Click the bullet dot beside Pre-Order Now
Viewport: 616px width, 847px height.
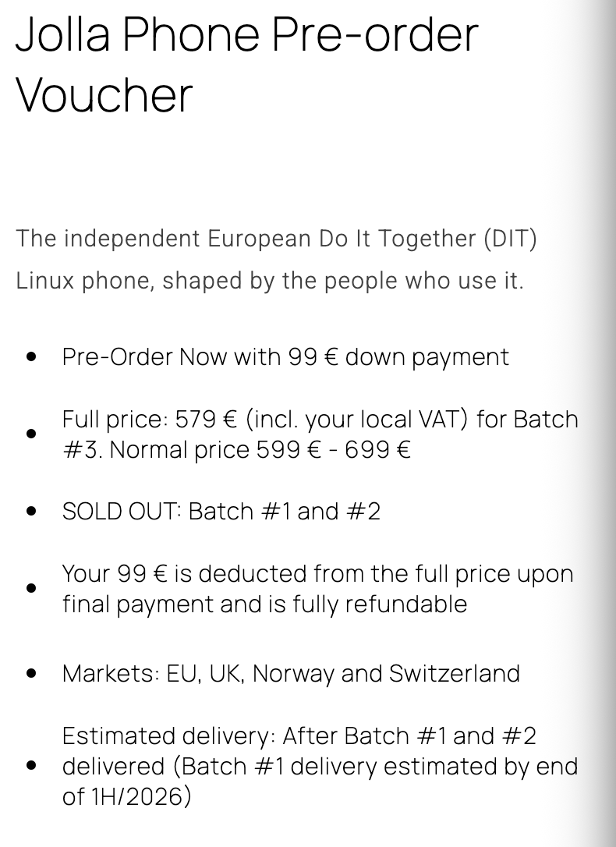[31, 356]
